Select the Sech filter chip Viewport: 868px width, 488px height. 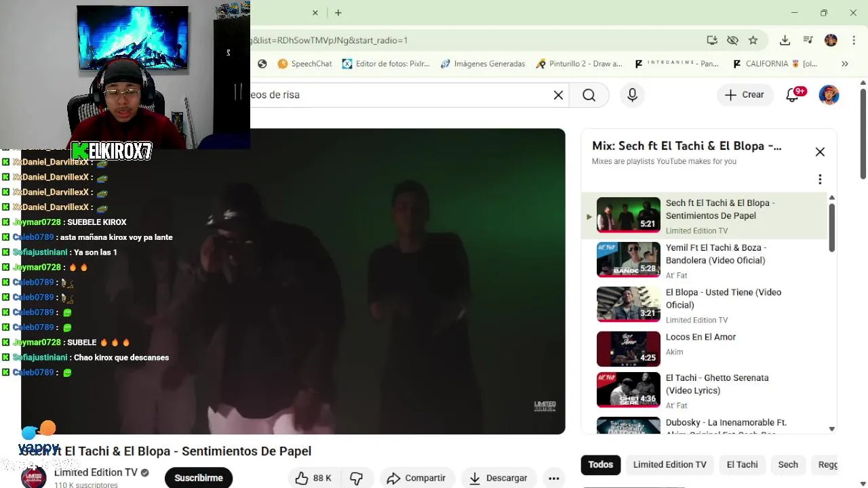pyautogui.click(x=788, y=464)
